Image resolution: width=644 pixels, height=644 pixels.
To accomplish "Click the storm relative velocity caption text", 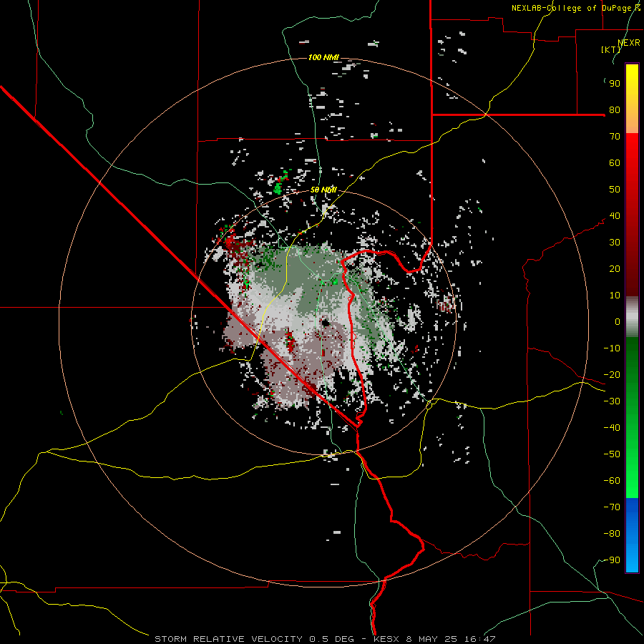I will point(325,639).
